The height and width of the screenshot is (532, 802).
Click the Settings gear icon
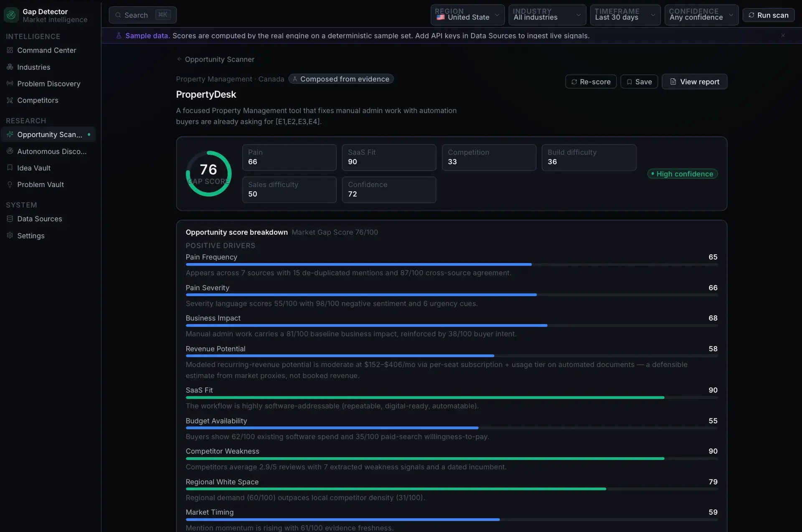10,236
